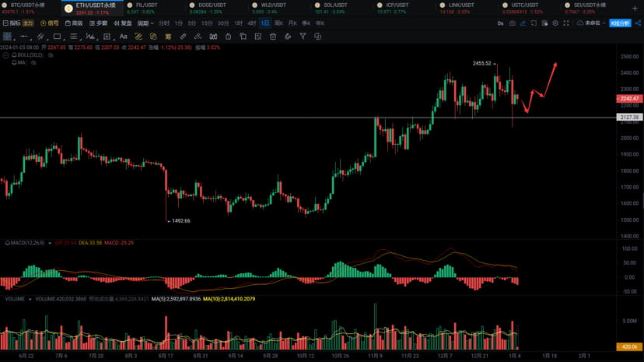
Task: Delete drawings with the trash icon
Action: coord(273,37)
